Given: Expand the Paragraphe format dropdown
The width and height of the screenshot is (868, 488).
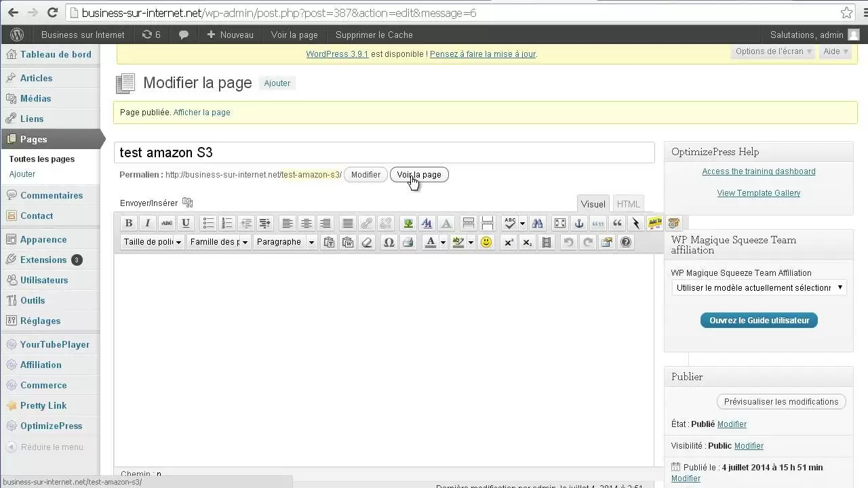Looking at the screenshot, I should click(x=285, y=242).
